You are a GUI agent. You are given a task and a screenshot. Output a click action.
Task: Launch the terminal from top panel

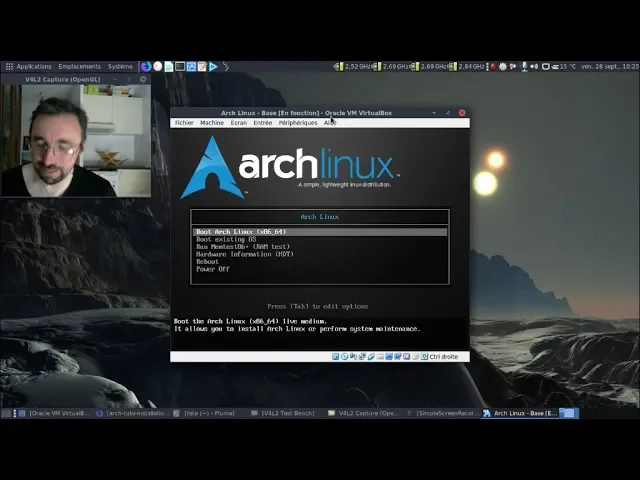(x=180, y=67)
